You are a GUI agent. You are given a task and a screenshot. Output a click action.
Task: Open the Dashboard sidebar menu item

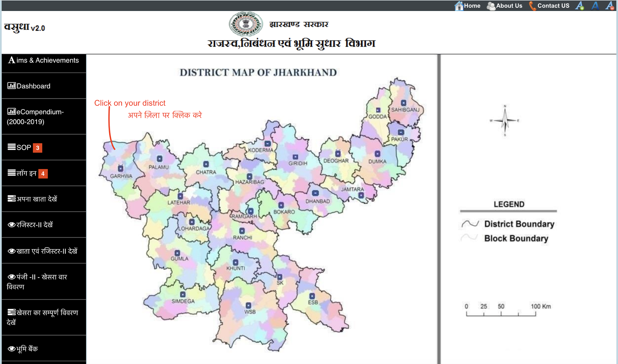(33, 86)
